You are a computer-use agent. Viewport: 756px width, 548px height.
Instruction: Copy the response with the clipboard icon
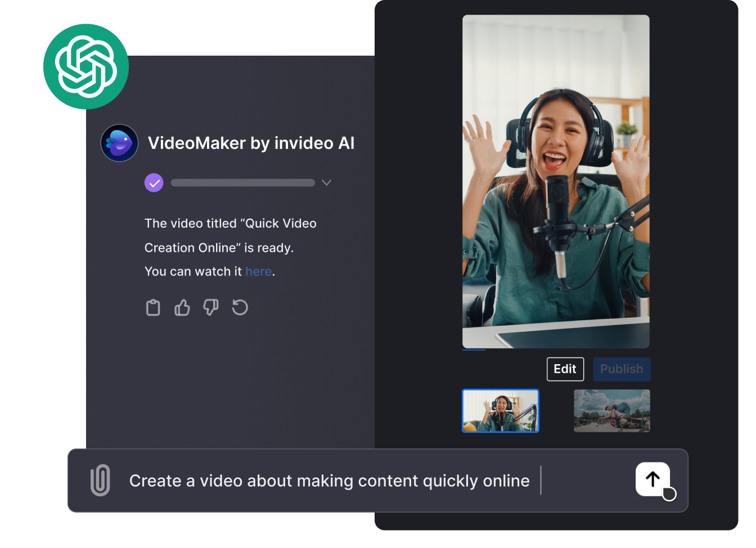click(153, 307)
